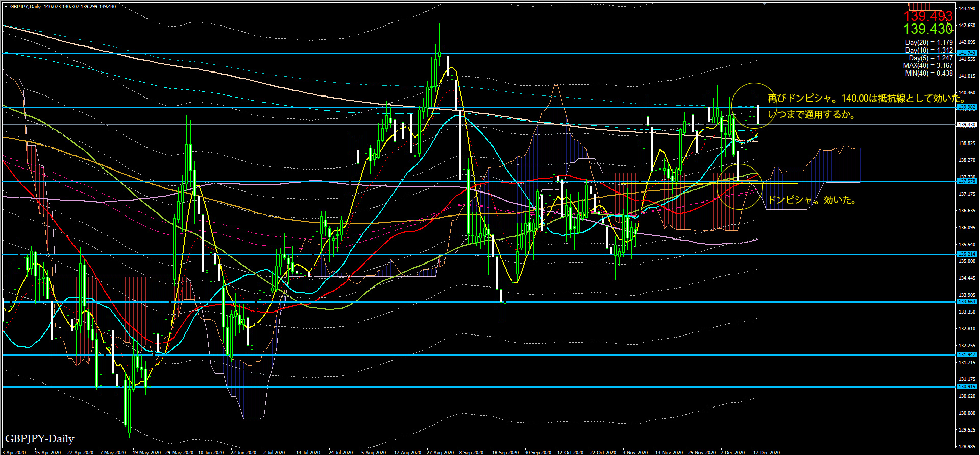Viewport: 980px width, 455px height.
Task: Click the 132.810 price scale value
Action: (967, 329)
